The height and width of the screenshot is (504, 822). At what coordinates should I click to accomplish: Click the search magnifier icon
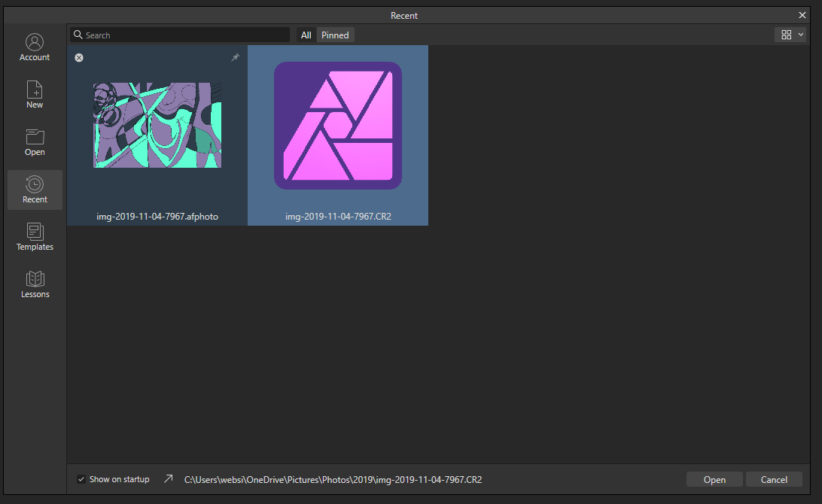78,35
